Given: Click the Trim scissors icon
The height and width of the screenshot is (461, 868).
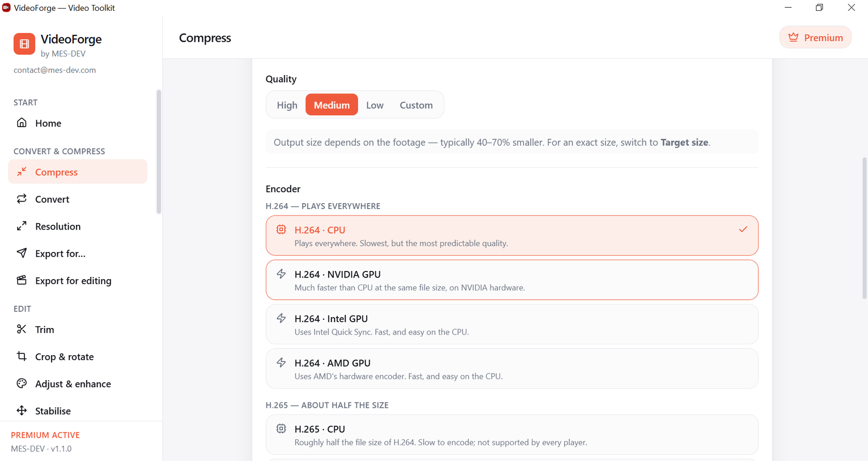Looking at the screenshot, I should coord(22,329).
